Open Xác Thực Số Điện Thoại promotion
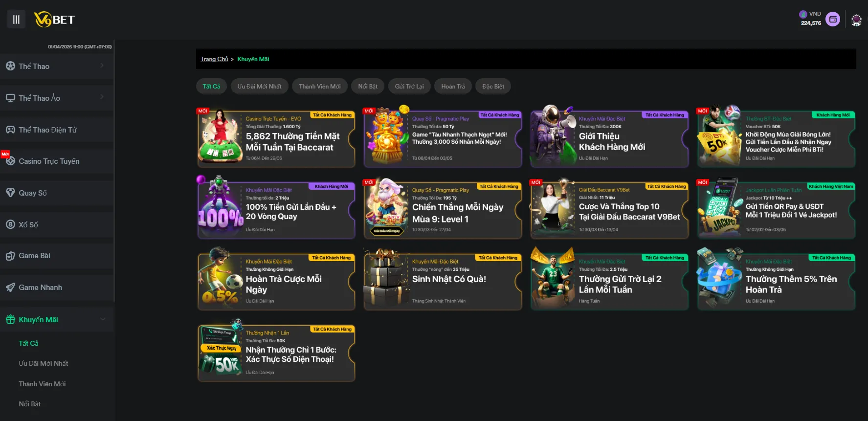This screenshot has height=421, width=868. 276,353
